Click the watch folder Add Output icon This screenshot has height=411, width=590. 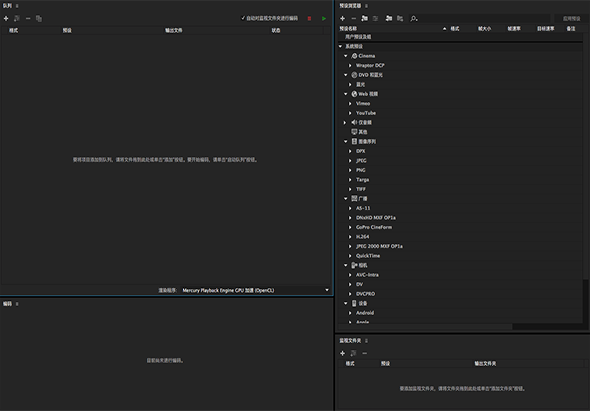click(353, 353)
